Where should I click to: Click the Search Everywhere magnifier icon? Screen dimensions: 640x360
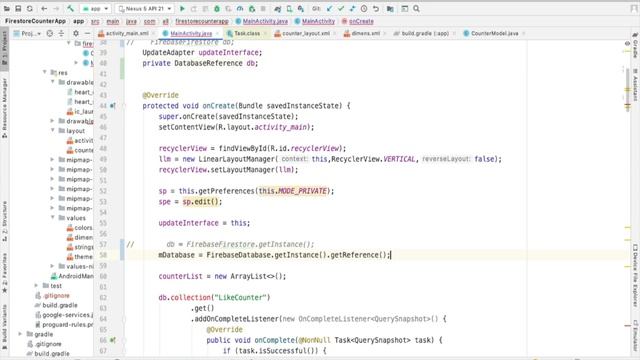(416, 9)
